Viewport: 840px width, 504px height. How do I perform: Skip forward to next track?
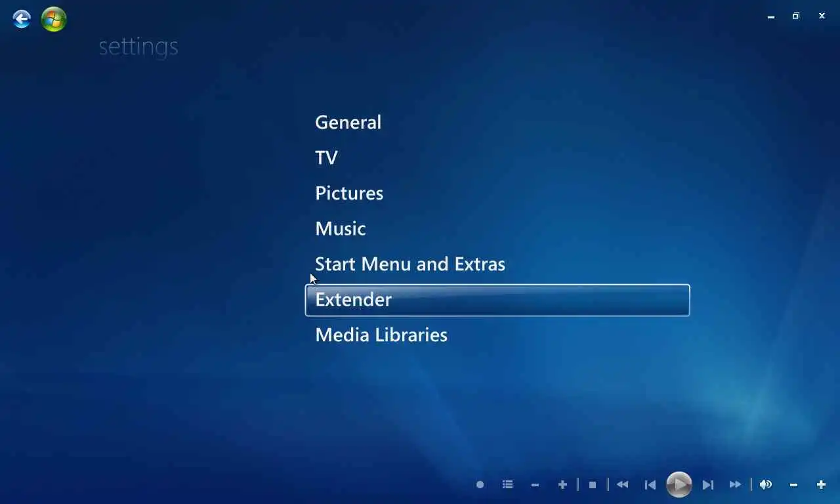707,484
